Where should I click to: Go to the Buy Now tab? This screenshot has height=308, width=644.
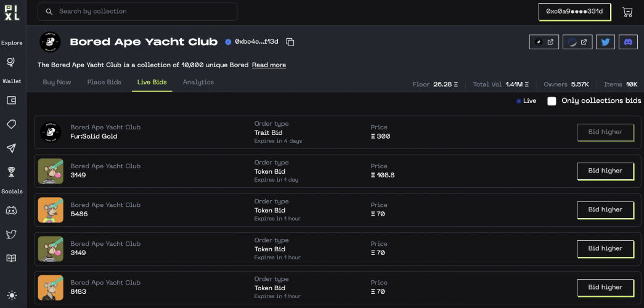57,83
